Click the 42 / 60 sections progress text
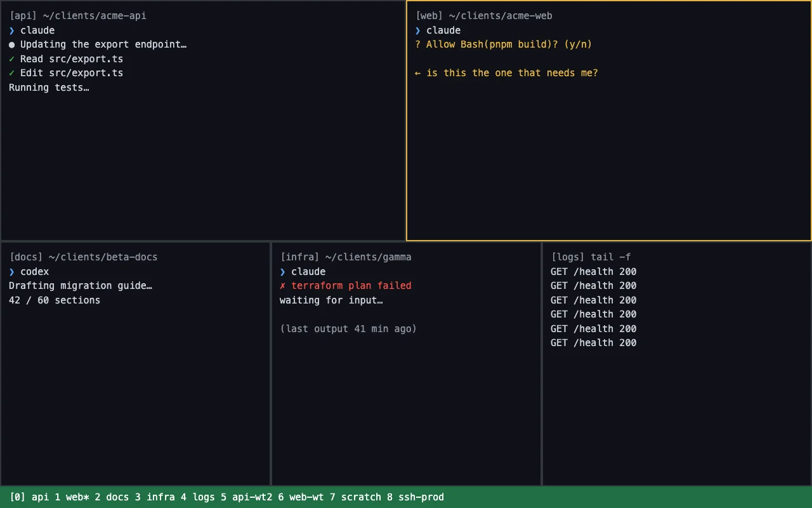Image resolution: width=812 pixels, height=508 pixels. (x=55, y=300)
